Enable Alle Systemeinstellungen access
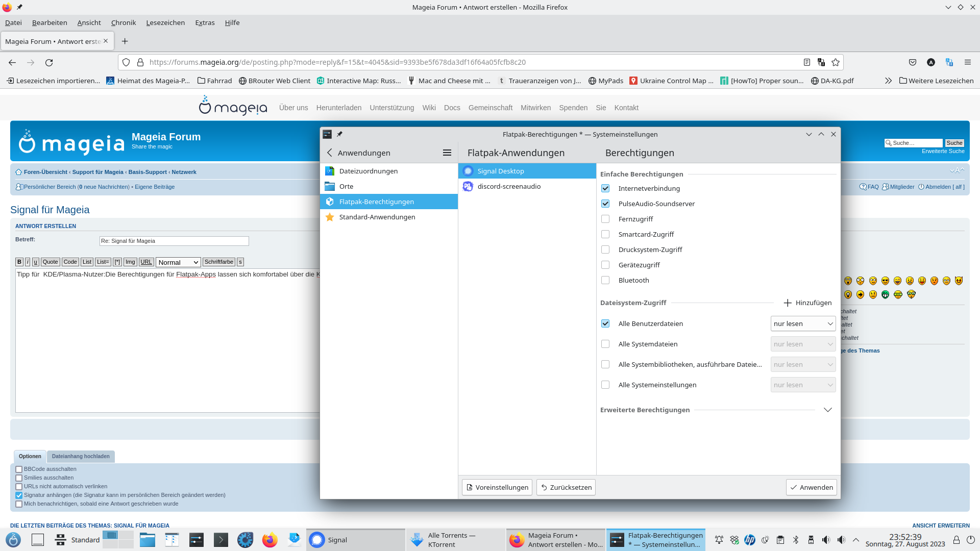This screenshot has height=551, width=980. 605,385
